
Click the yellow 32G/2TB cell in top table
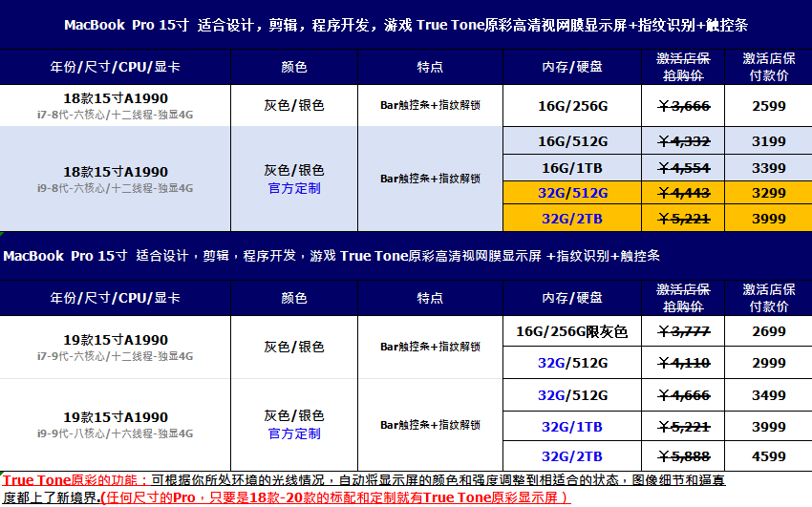[x=572, y=219]
